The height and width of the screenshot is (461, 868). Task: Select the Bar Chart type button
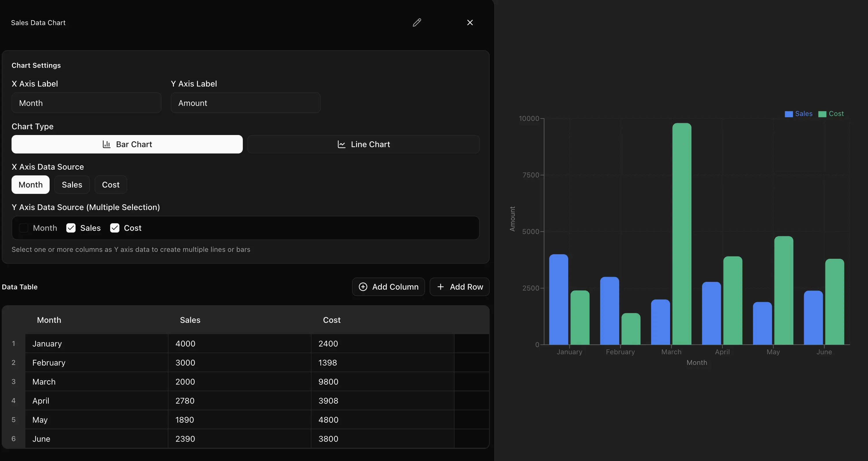127,144
